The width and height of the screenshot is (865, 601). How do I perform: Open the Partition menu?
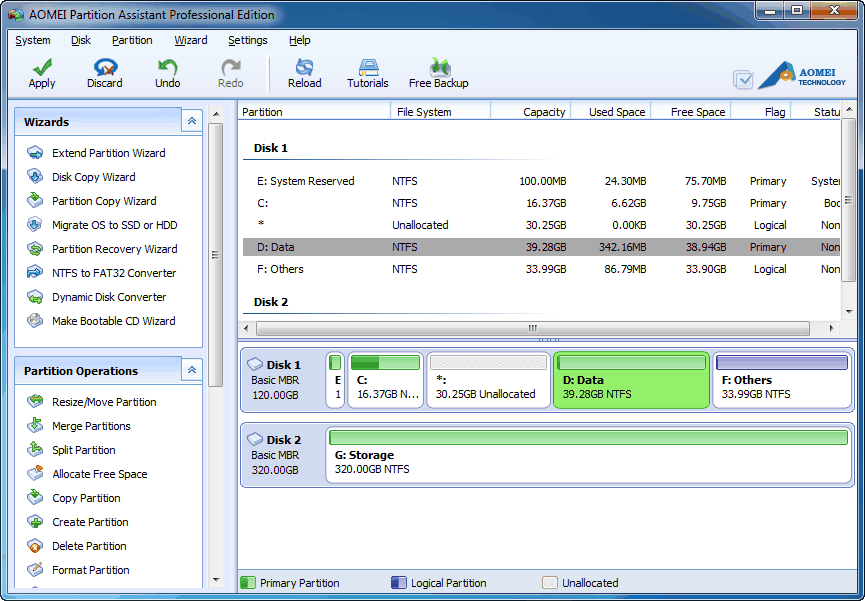click(132, 40)
